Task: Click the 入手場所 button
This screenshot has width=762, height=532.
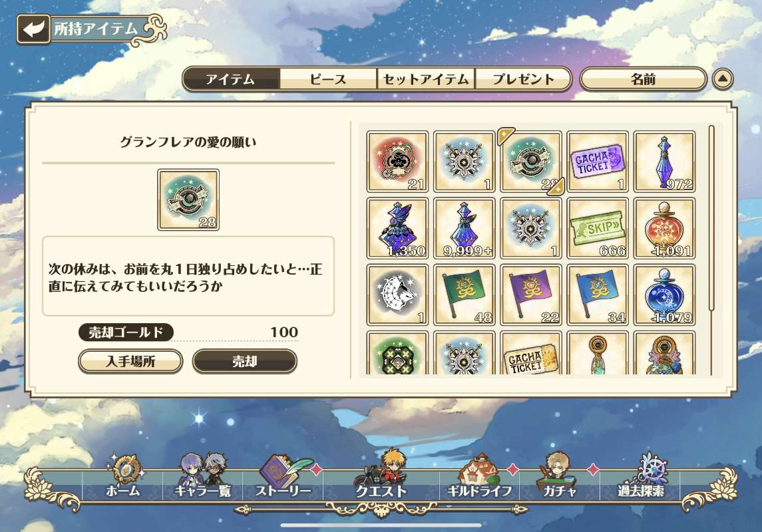Action: (x=130, y=361)
